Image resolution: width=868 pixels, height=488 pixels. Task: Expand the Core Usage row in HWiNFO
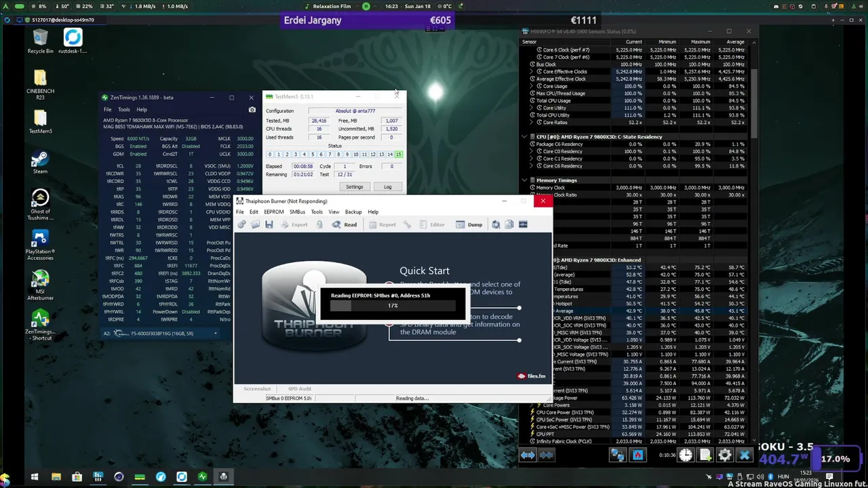click(532, 86)
